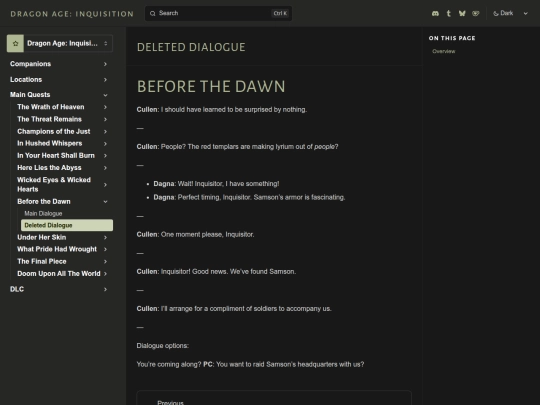
Task: Click the "Dialogue options:" text
Action: (163, 346)
